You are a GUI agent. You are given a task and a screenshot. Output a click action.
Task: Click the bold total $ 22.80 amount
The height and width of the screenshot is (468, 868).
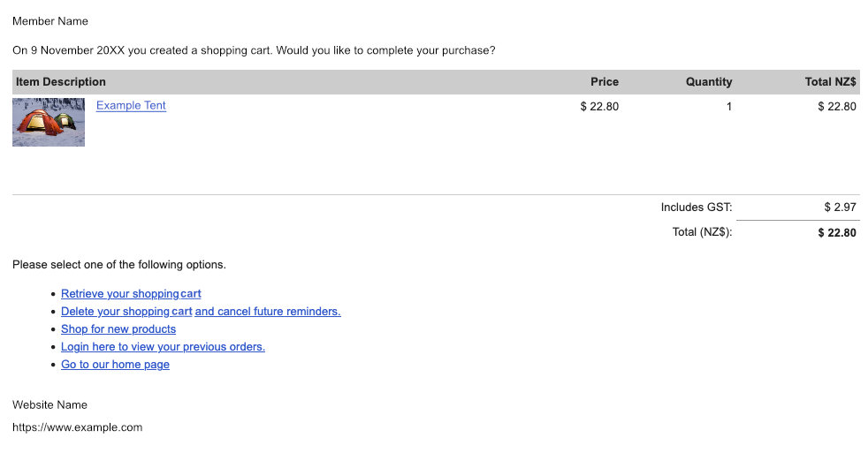(837, 233)
